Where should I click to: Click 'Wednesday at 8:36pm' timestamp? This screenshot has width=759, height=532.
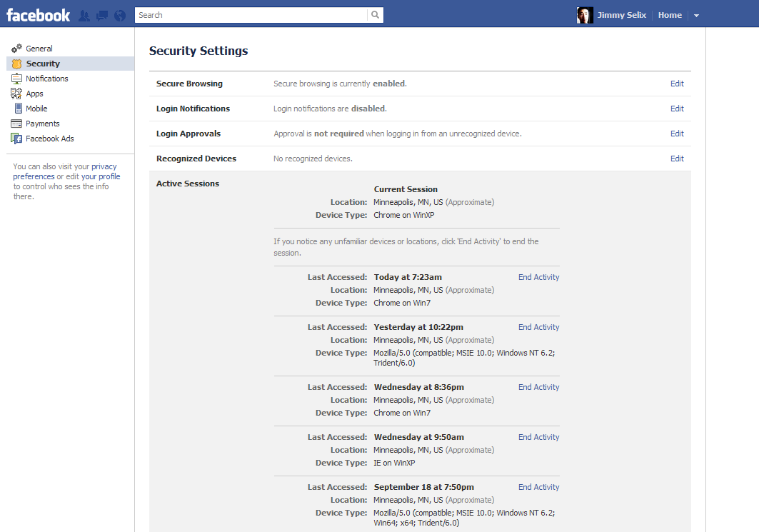pos(418,387)
